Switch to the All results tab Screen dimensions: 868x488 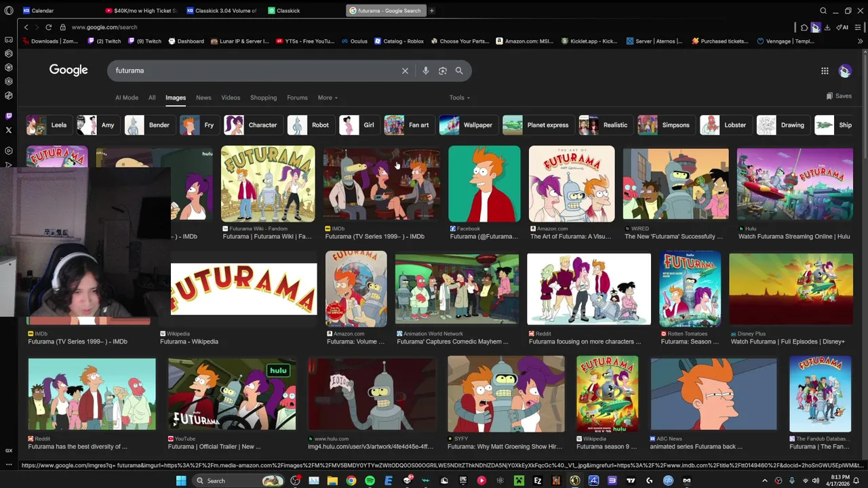click(x=152, y=98)
